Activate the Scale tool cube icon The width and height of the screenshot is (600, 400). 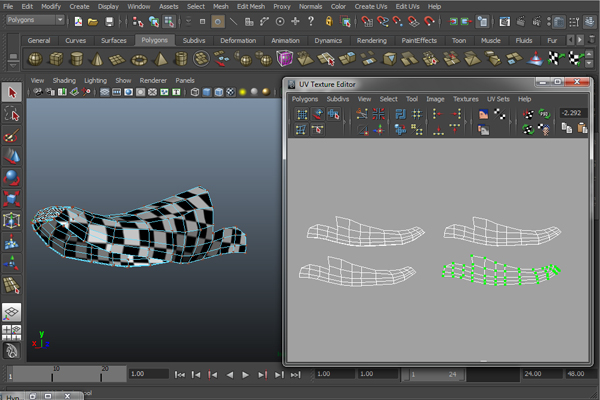pos(11,199)
